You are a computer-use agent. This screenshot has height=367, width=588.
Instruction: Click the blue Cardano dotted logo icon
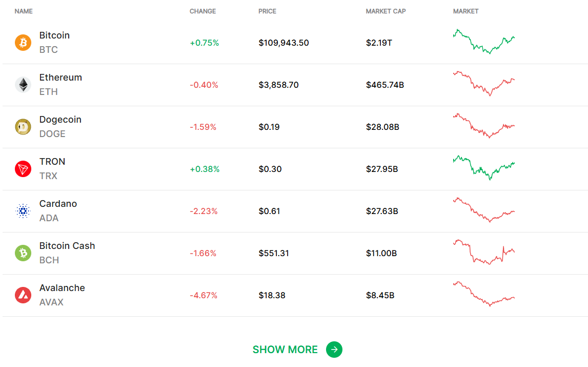[x=23, y=211]
